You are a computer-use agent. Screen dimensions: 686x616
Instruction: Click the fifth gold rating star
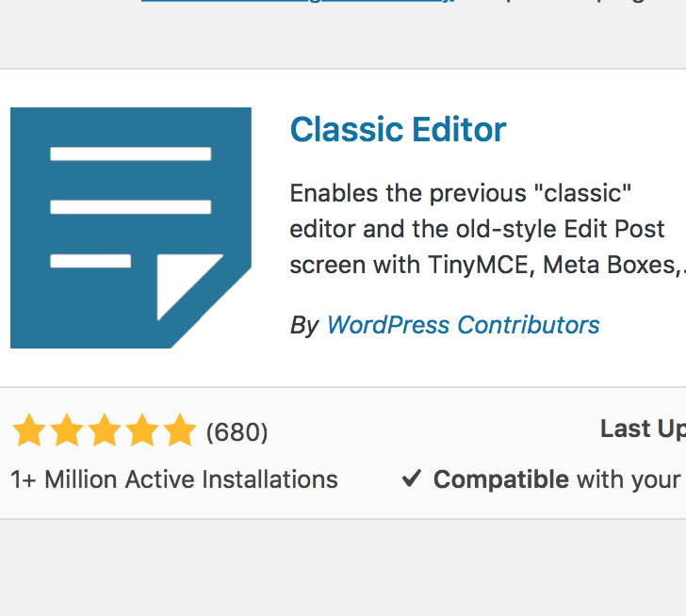180,430
